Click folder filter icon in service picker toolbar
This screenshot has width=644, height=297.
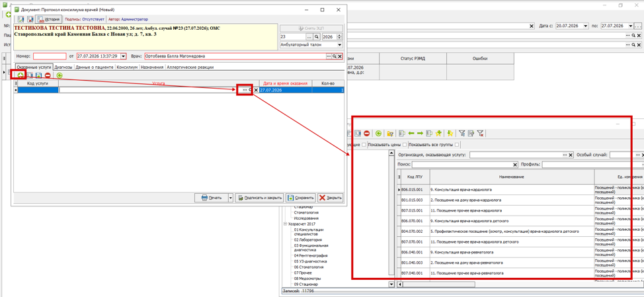coord(391,133)
